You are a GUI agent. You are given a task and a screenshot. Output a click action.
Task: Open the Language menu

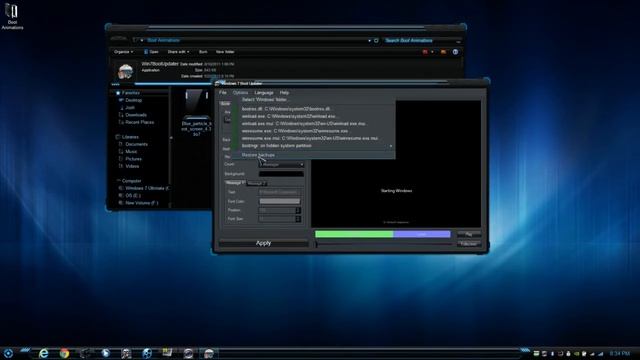pos(264,93)
